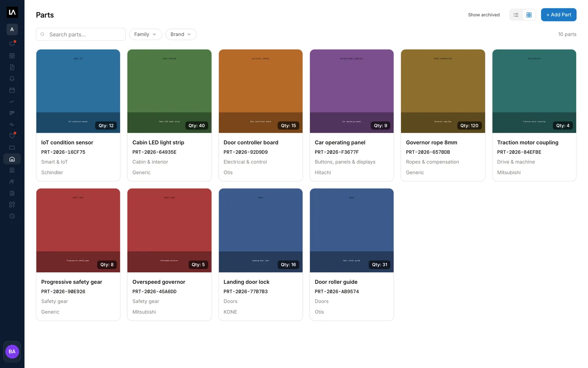The image size is (588, 368).
Task: Expand the Brand filter dropdown
Action: (181, 34)
